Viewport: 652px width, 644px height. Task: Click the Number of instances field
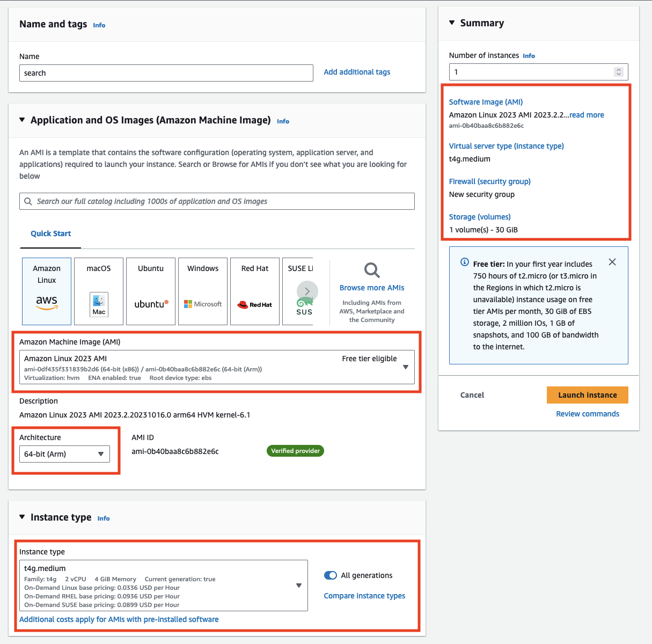[538, 72]
